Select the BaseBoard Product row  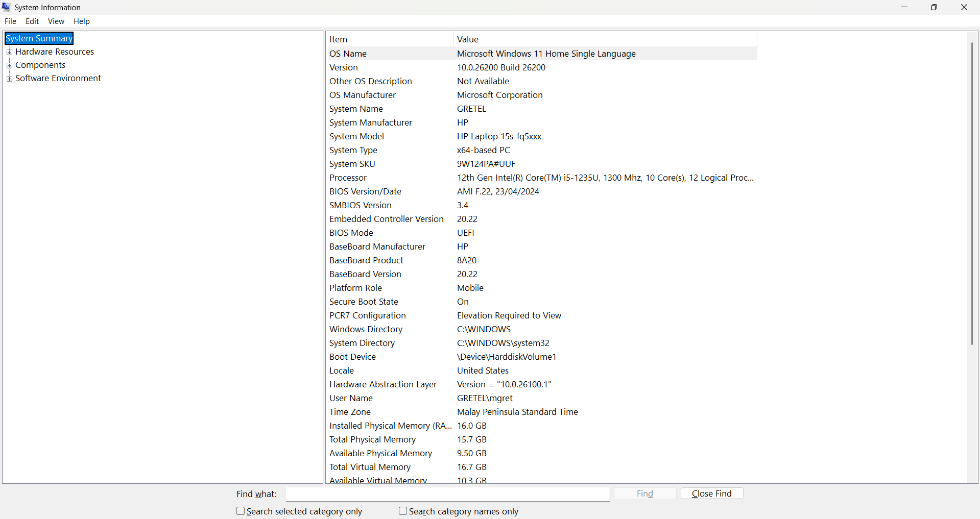click(x=541, y=260)
